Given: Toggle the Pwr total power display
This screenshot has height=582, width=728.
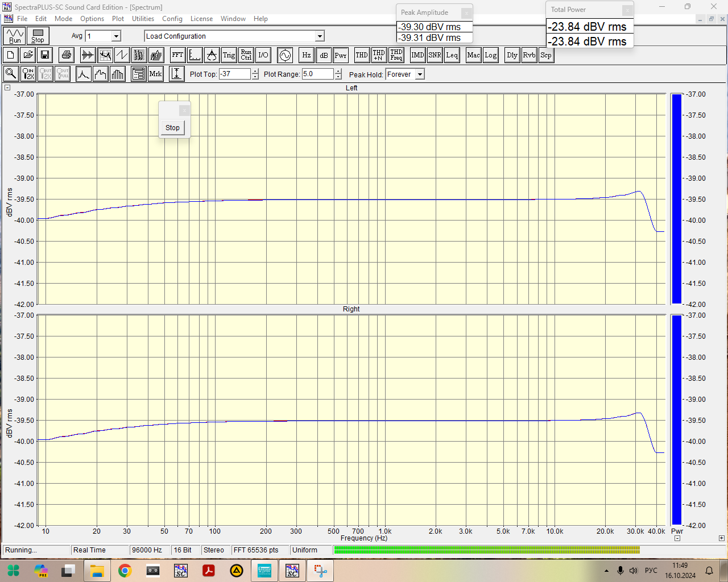Looking at the screenshot, I should (340, 55).
